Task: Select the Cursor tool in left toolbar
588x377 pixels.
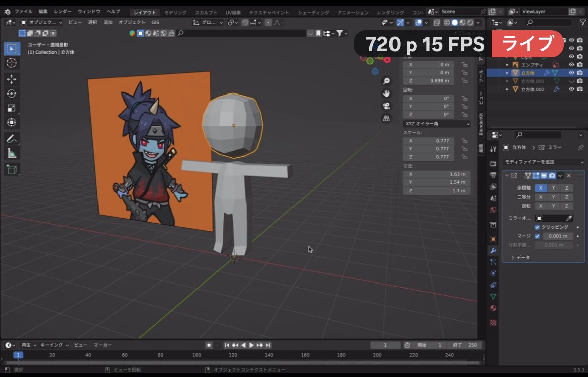Action: click(x=11, y=63)
